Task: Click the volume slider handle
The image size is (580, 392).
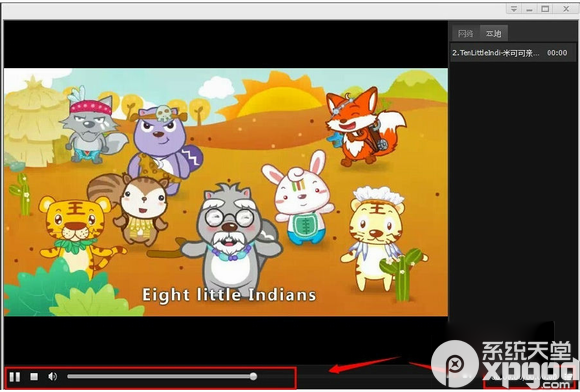Action: click(x=253, y=376)
